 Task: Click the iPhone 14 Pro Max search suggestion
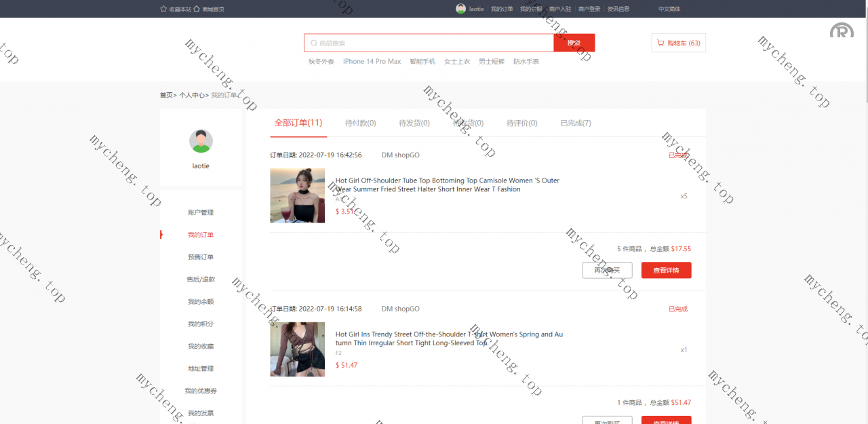coord(372,62)
